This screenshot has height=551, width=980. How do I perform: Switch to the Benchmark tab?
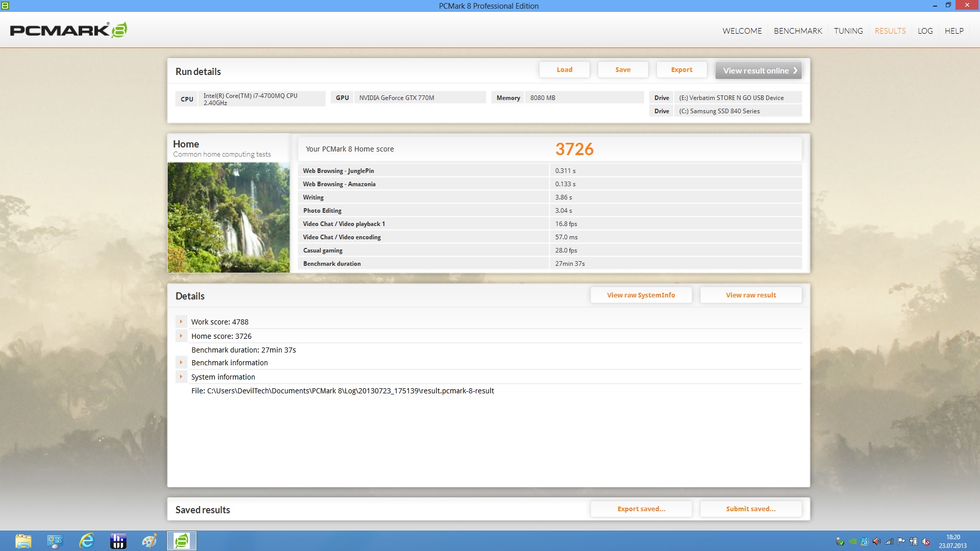(798, 31)
